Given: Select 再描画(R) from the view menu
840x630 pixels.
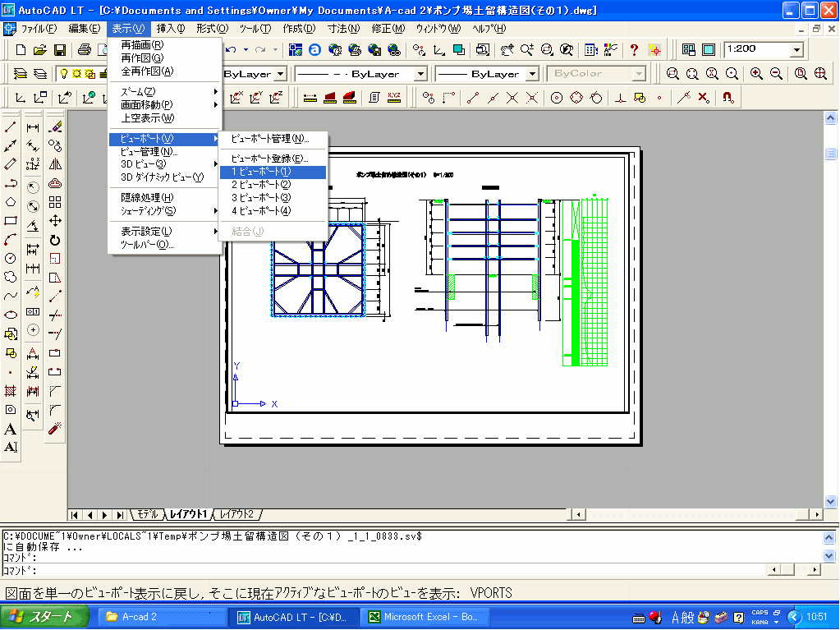Looking at the screenshot, I should [165, 45].
